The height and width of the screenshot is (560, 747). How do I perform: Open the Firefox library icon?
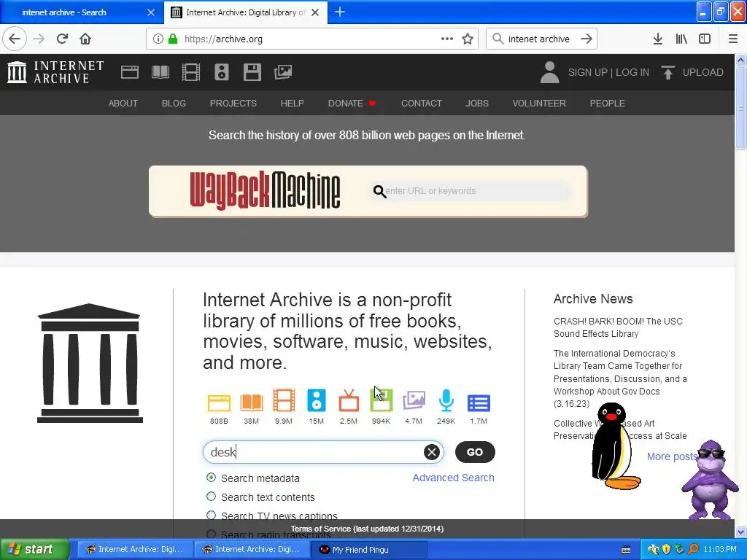(681, 39)
